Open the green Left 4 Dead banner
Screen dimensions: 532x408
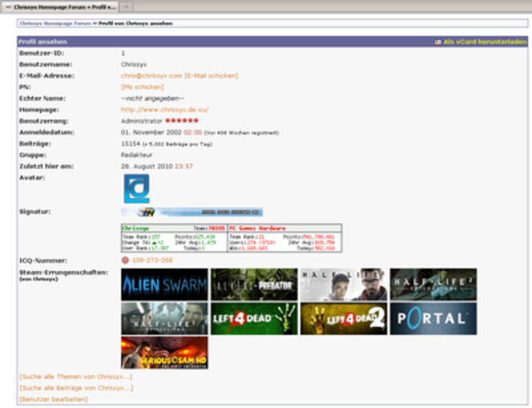tap(254, 319)
